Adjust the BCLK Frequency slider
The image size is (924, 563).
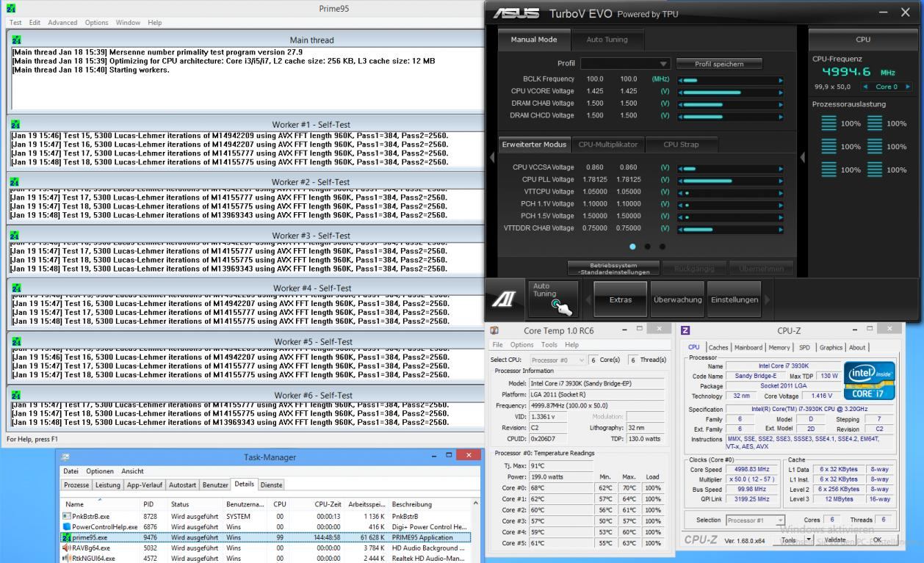(x=730, y=79)
